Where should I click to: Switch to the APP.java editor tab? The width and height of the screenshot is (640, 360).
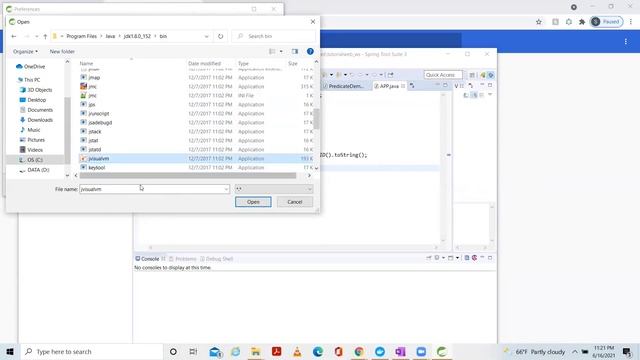(389, 86)
